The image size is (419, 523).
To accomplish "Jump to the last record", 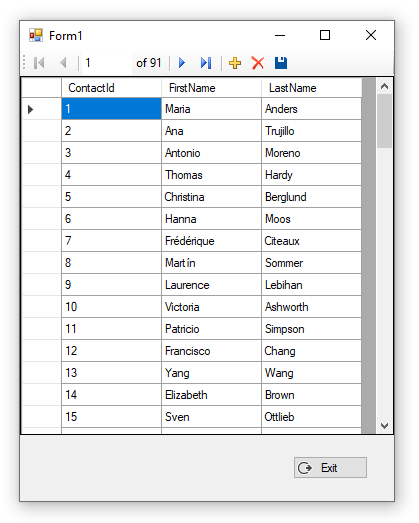I will tap(206, 63).
